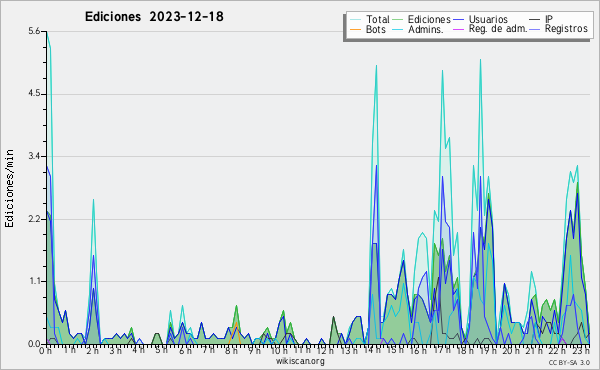Screen dimensions: 600x370
Task: Click the orange Bots legend line
Action: pos(355,29)
